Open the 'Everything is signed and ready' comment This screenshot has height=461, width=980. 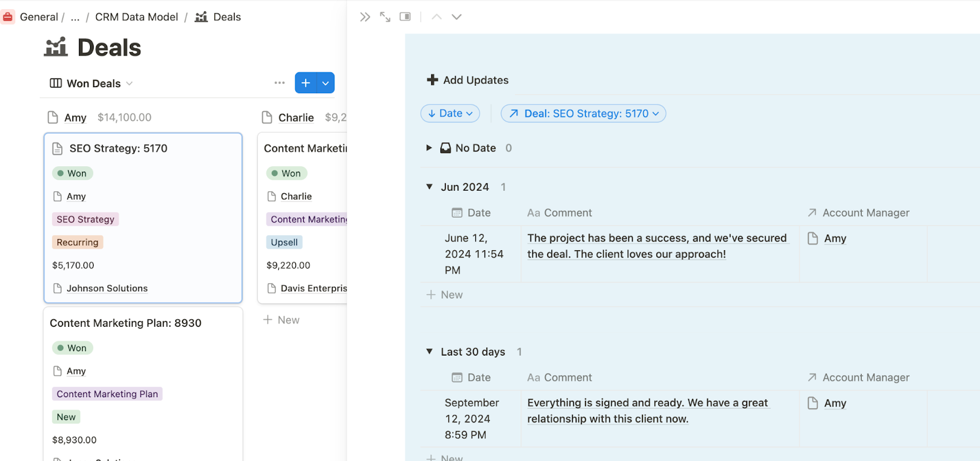647,411
